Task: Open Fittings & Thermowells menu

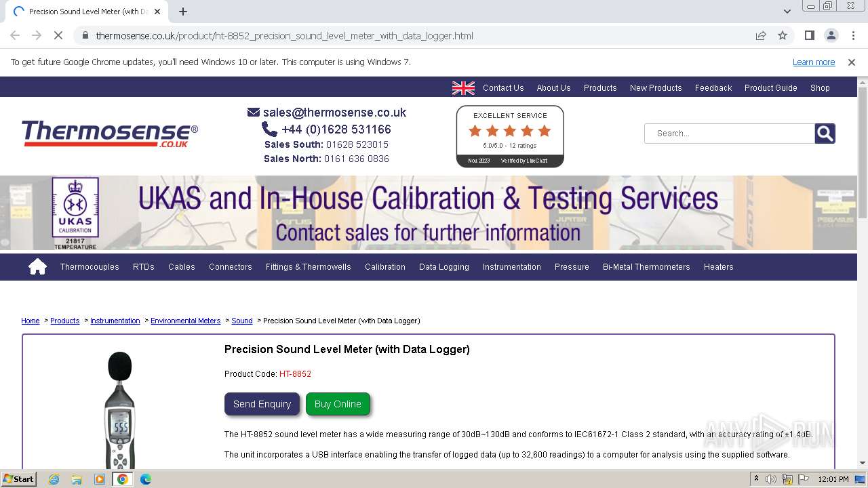Action: pyautogui.click(x=309, y=267)
